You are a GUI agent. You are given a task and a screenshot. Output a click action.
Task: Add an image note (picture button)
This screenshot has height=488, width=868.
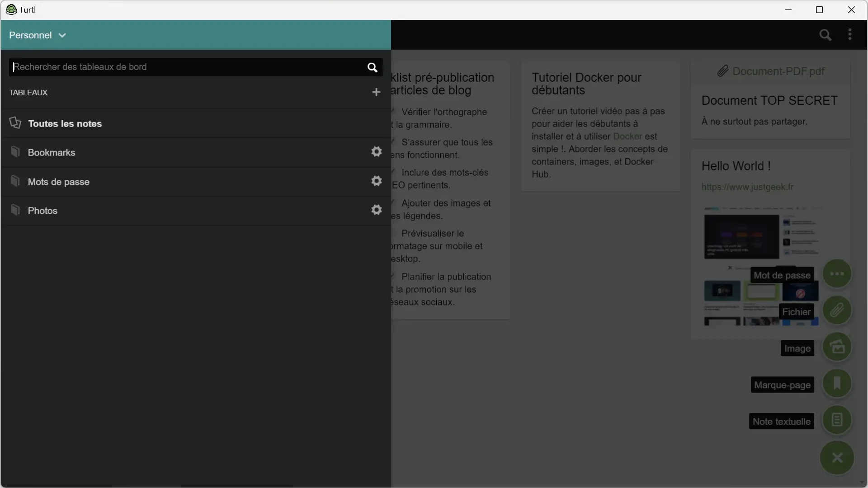(x=837, y=347)
